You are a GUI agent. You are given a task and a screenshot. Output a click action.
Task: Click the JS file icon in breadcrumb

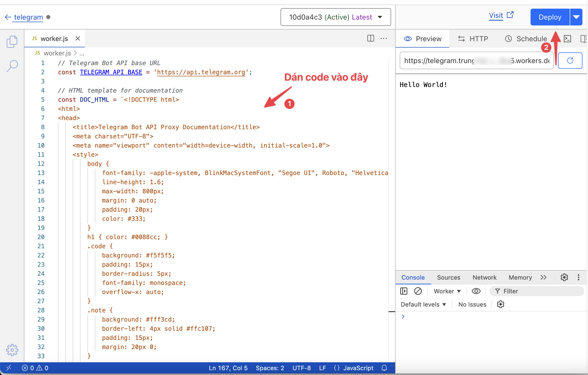(38, 53)
